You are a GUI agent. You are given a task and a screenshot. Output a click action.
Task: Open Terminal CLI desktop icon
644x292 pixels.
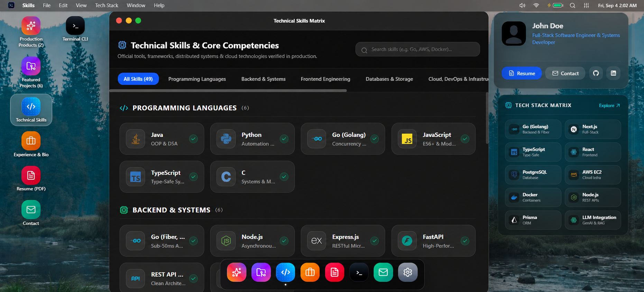coord(75,29)
